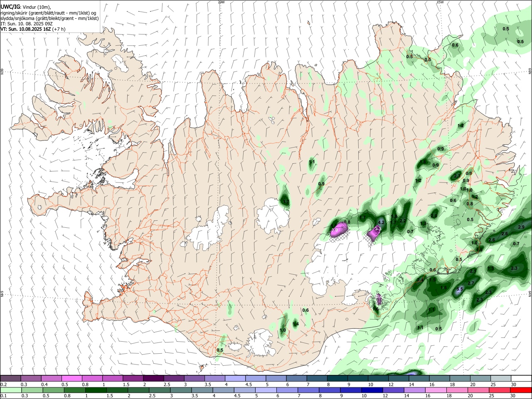Click the red swatch after 30 in the lower legend row
532x399 pixels.
521,390
